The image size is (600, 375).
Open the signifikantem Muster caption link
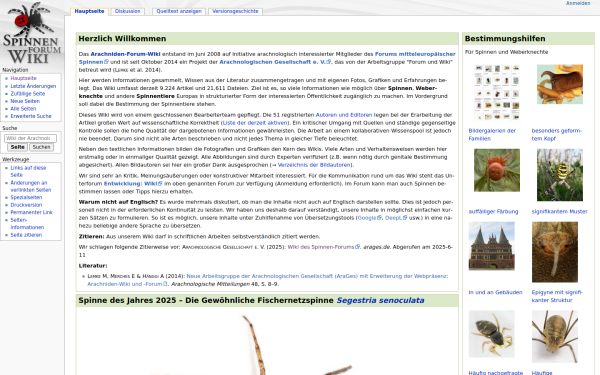559,211
